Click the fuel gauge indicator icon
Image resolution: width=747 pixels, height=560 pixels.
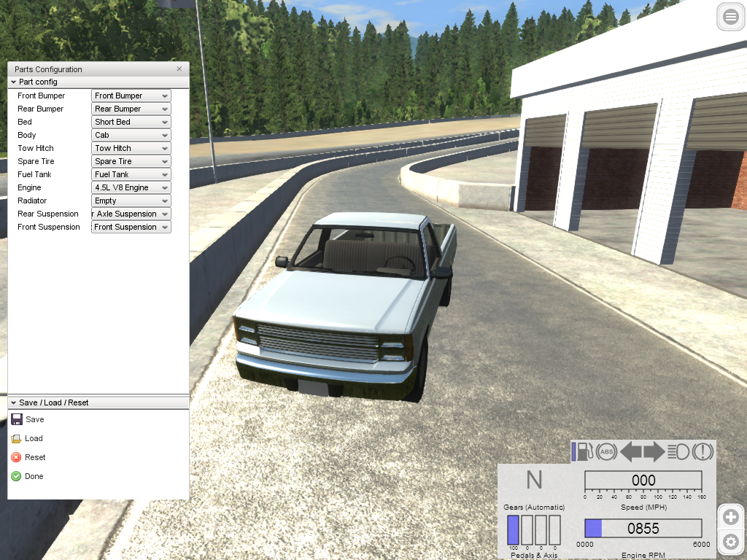pyautogui.click(x=583, y=451)
